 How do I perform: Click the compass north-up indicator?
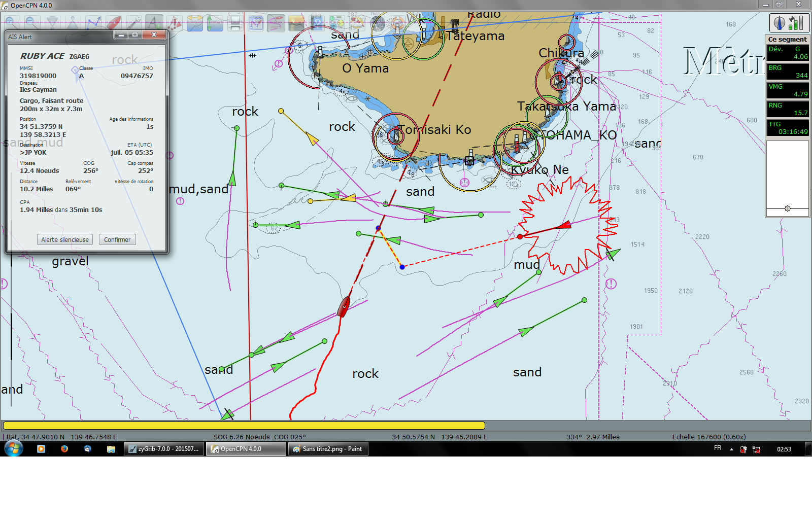[779, 23]
